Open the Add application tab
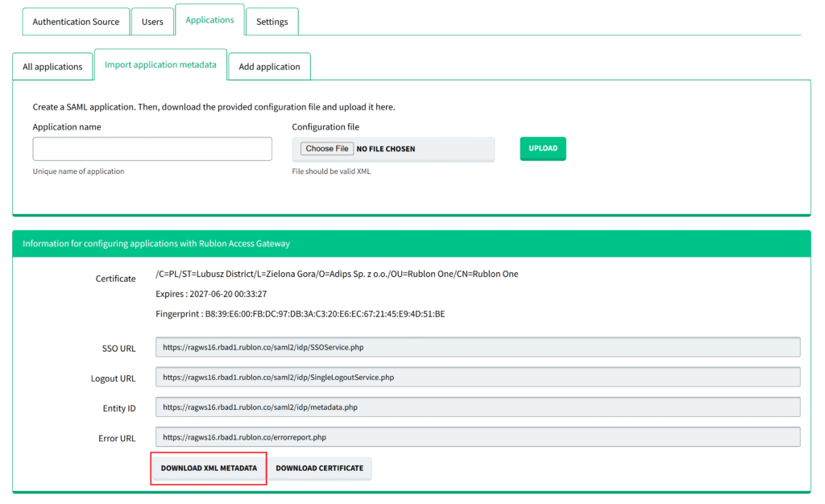Screen dimensions: 825x504 [x=269, y=66]
